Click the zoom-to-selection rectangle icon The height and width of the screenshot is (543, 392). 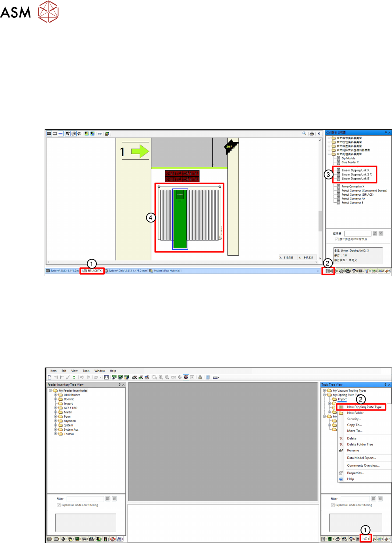(155, 377)
